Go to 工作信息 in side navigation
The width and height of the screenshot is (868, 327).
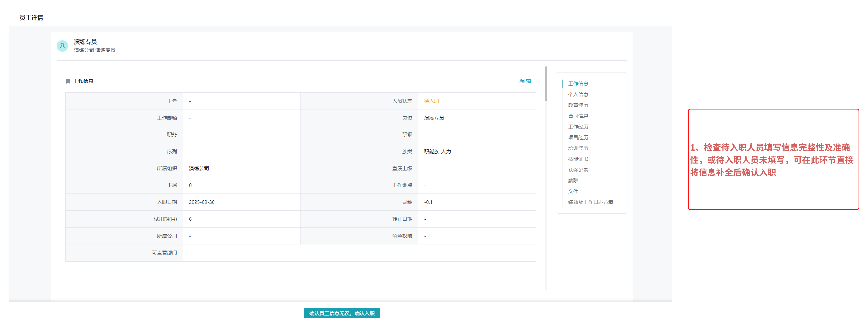(x=578, y=83)
